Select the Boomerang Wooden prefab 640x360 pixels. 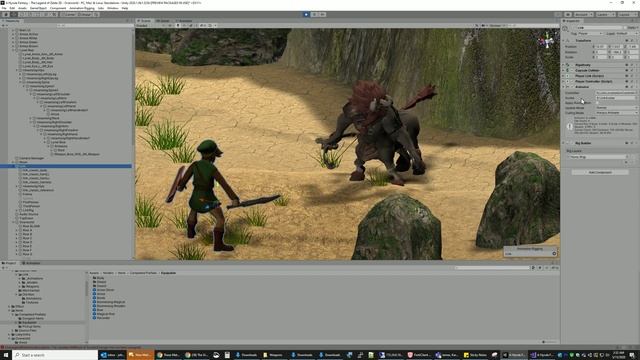pyautogui.click(x=109, y=306)
